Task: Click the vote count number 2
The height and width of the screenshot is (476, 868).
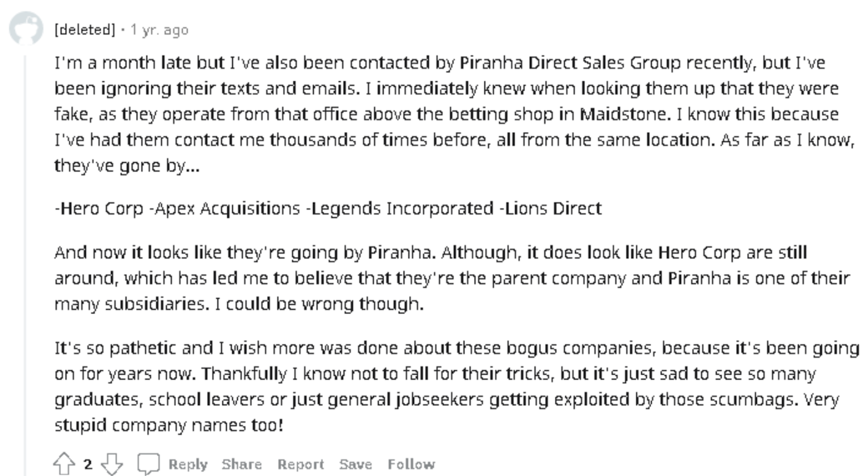Action: (x=88, y=464)
